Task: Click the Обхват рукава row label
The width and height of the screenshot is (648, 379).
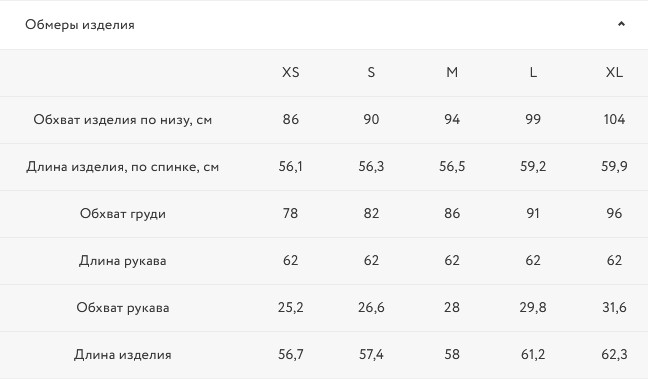Action: [x=123, y=308]
